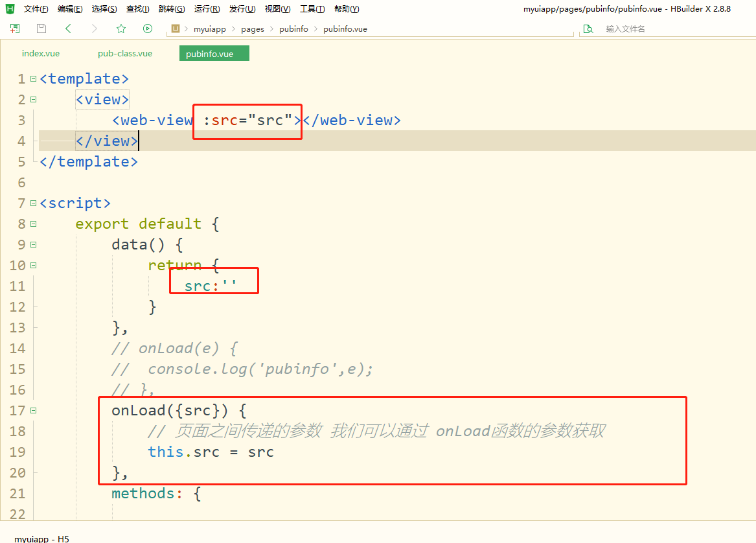Collapse export default fold on line 8
The width and height of the screenshot is (756, 543).
point(33,224)
